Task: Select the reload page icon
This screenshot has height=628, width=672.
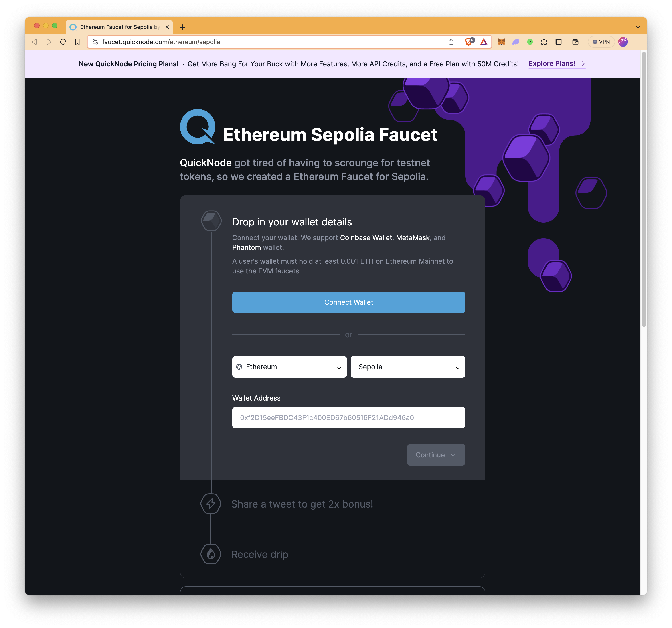Action: [x=64, y=42]
